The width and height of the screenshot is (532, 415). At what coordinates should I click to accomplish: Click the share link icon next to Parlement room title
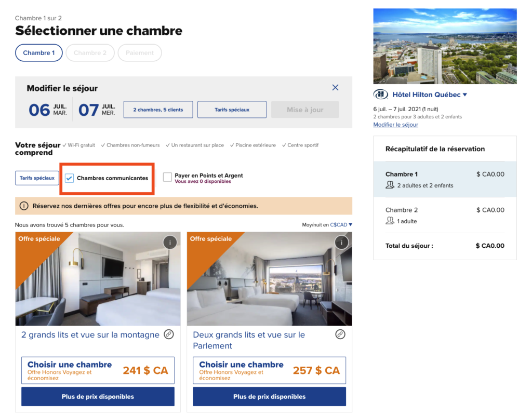pos(340,335)
